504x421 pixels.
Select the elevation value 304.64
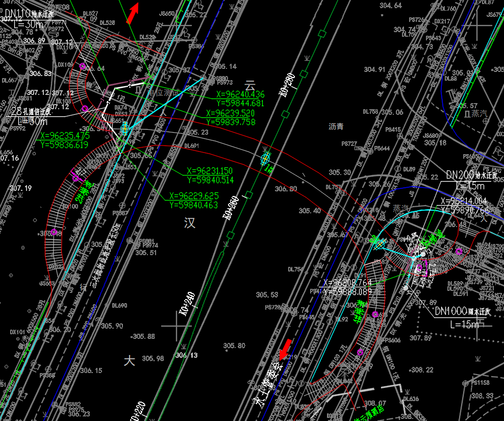391,6
